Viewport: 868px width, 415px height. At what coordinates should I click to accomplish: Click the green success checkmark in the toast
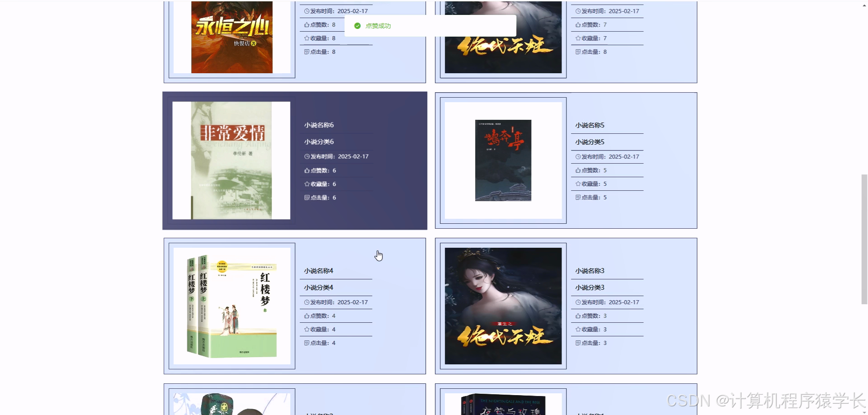tap(357, 26)
